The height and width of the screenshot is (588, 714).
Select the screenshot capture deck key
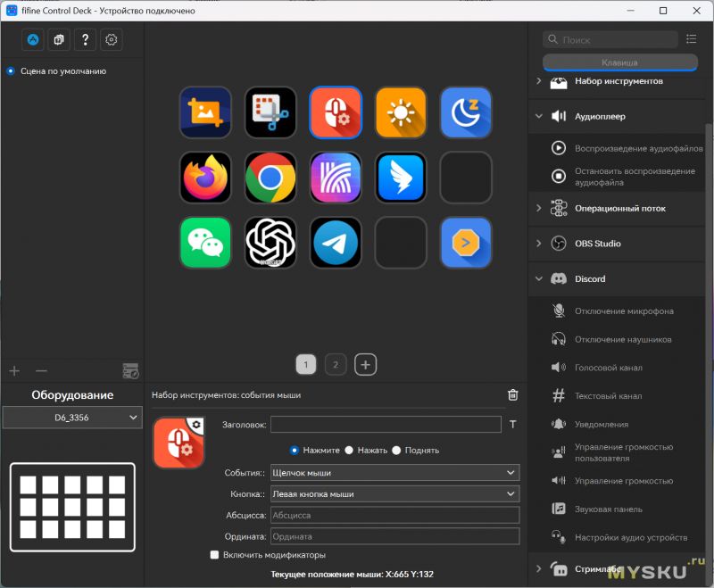click(x=205, y=112)
